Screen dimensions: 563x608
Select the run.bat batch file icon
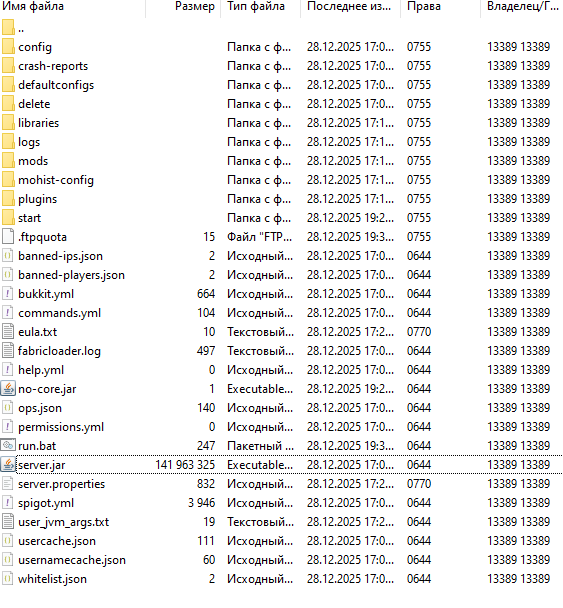8,445
